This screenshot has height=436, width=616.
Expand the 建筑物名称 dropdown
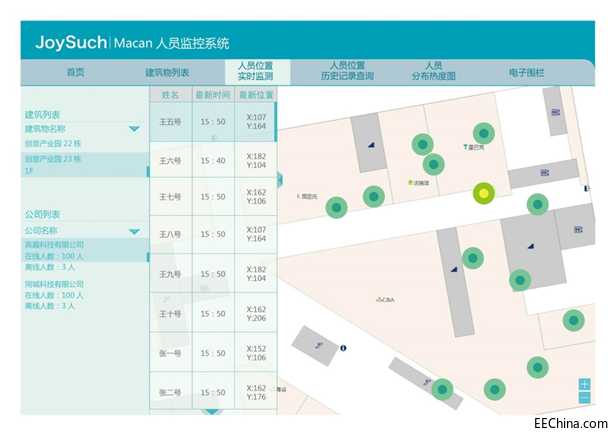(x=134, y=129)
